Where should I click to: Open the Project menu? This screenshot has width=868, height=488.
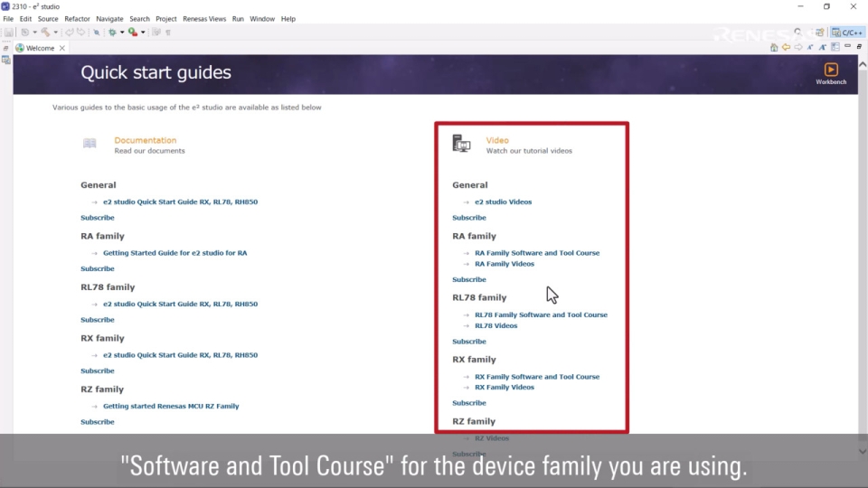coord(166,19)
